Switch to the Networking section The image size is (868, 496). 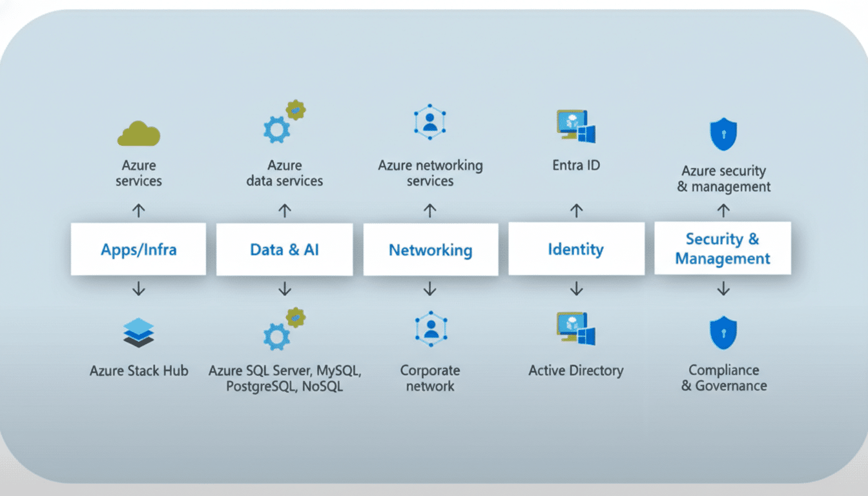tap(430, 249)
